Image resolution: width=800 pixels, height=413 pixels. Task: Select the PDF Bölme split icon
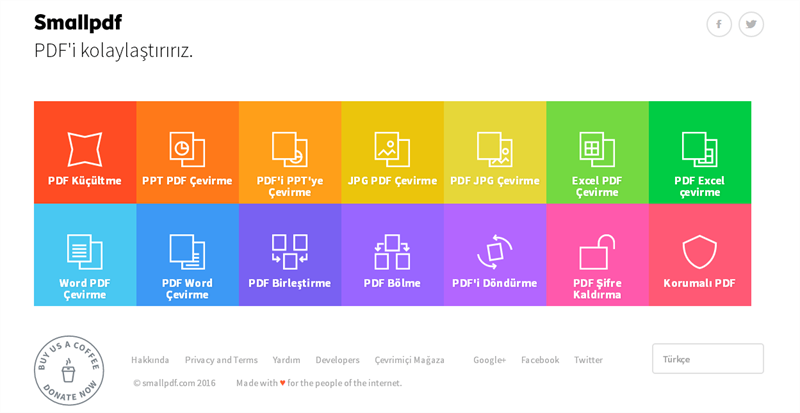pyautogui.click(x=392, y=252)
